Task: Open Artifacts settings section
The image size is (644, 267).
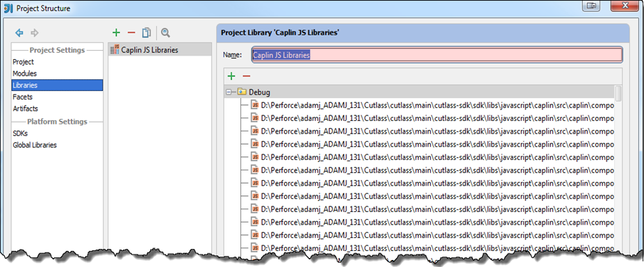Action: tap(25, 108)
